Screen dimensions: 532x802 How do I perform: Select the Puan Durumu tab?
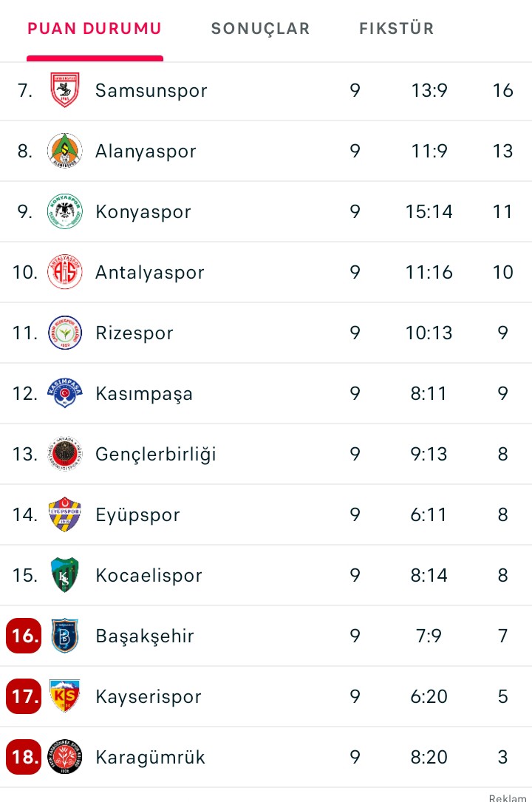95,29
